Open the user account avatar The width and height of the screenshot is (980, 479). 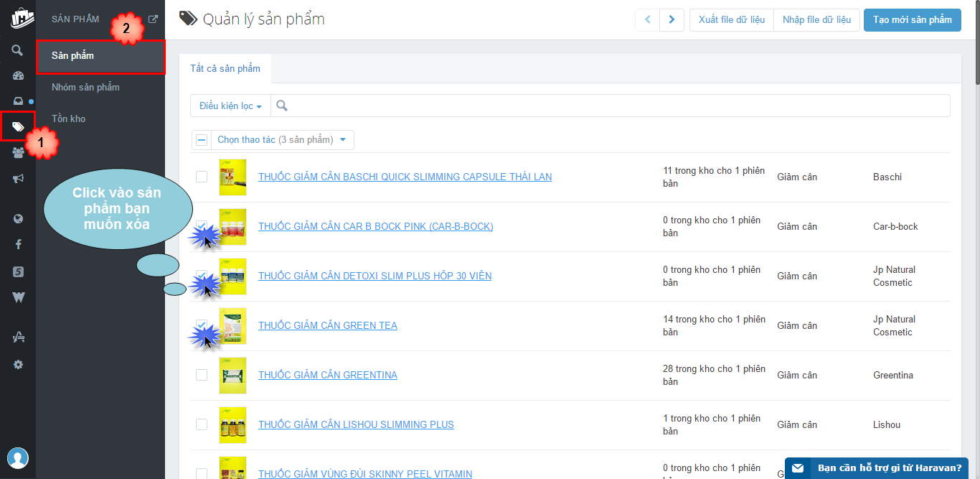(x=18, y=457)
